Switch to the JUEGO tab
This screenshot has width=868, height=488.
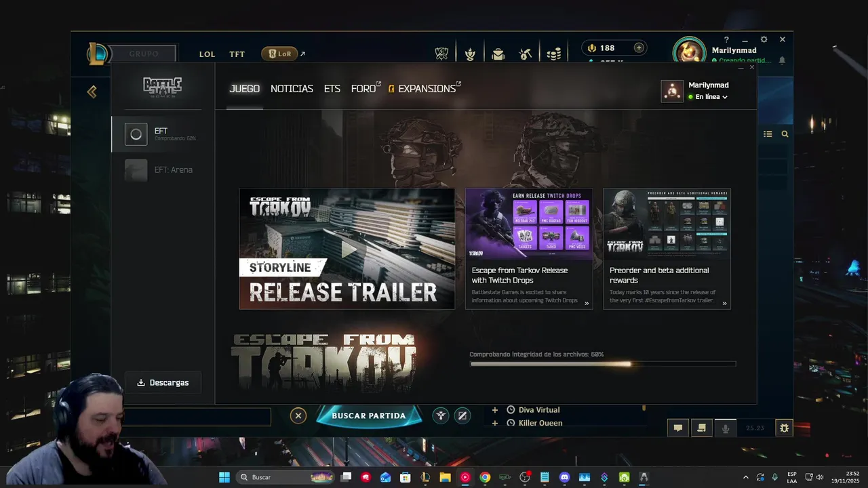245,89
